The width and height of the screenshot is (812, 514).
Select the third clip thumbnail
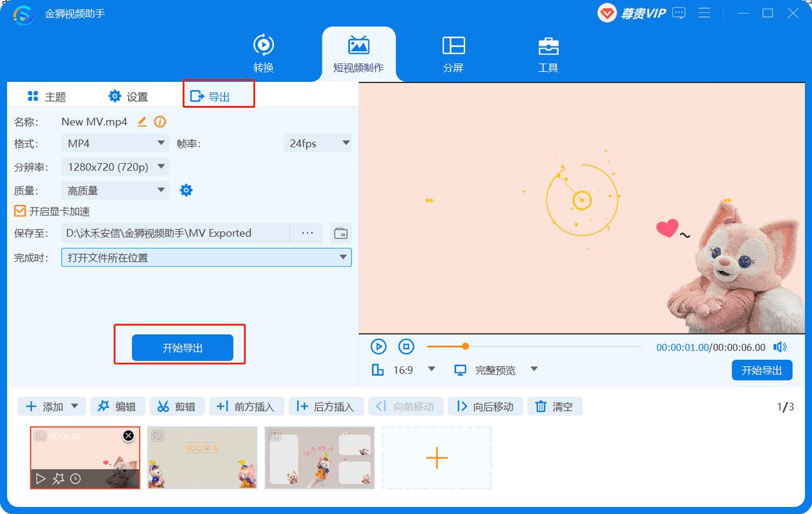click(320, 458)
